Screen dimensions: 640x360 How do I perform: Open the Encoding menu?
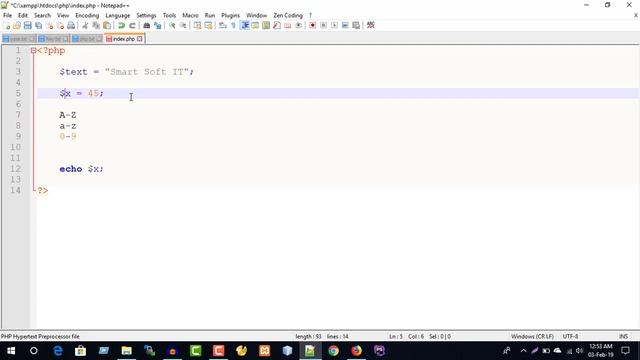(87, 16)
